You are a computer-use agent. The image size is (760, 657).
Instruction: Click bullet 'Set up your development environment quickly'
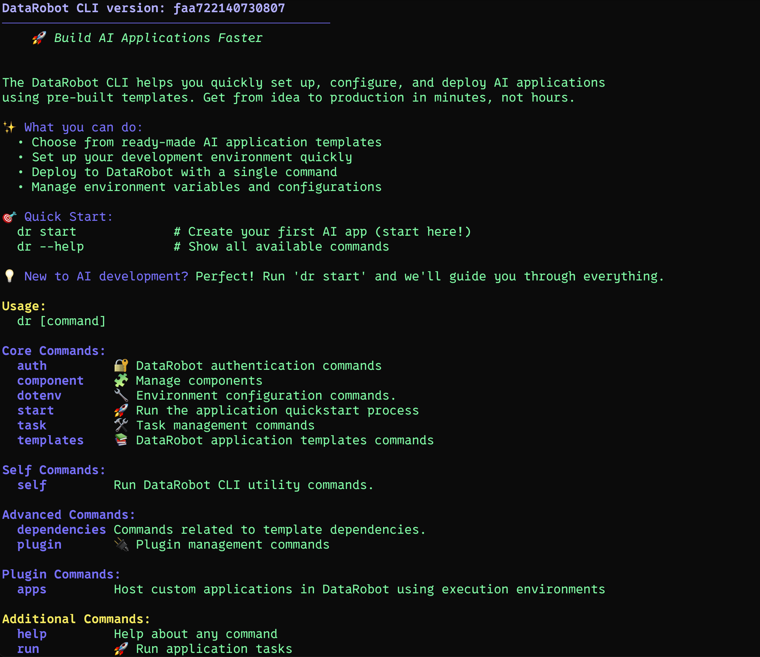(x=192, y=158)
